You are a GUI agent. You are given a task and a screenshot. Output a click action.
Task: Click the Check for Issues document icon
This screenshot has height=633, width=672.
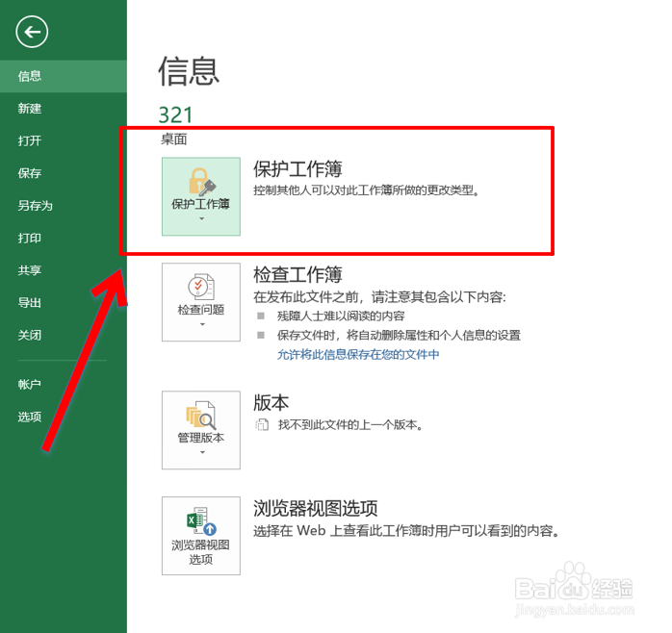coord(201,286)
